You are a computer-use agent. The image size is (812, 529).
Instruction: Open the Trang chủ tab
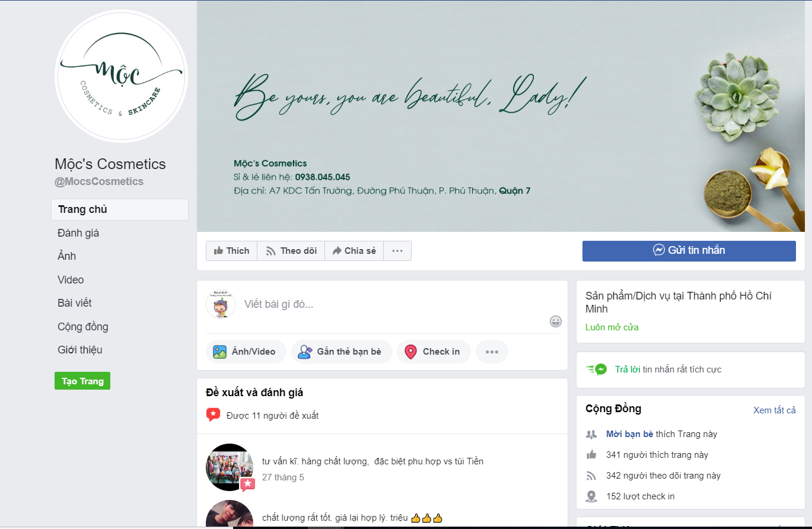[120, 209]
